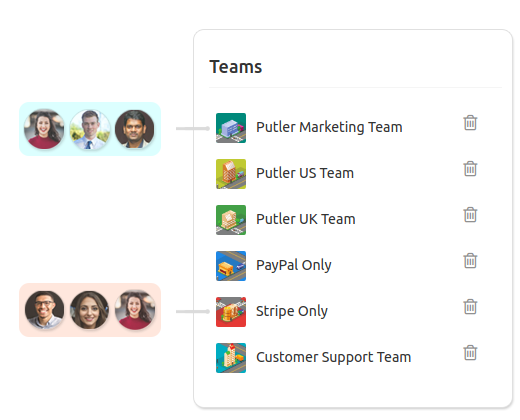The height and width of the screenshot is (420, 520).
Task: Click the Stripe Only team name
Action: coord(292,311)
